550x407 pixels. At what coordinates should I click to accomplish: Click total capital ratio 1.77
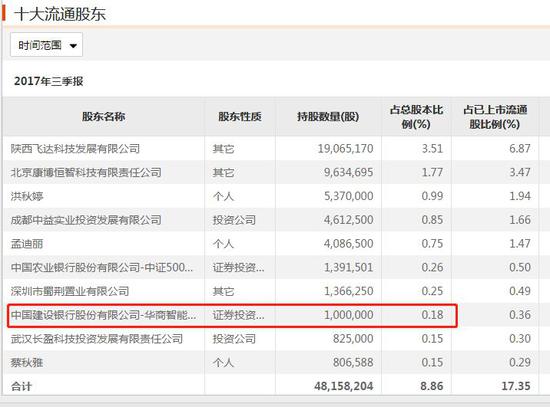pyautogui.click(x=432, y=173)
